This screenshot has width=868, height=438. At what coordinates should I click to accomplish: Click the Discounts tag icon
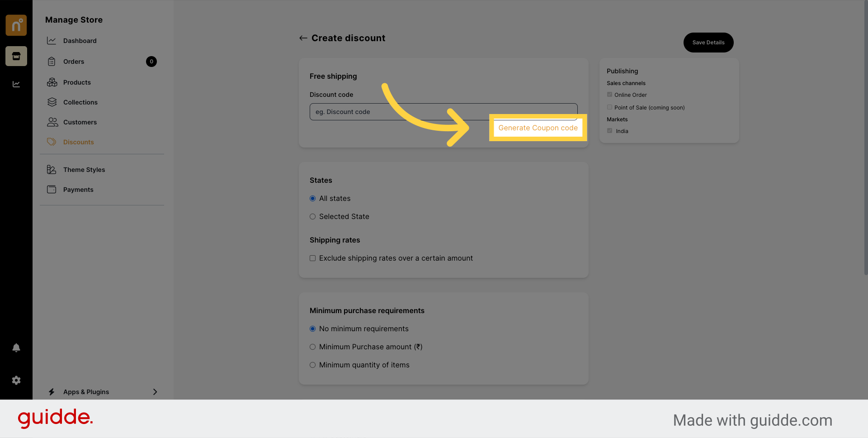(52, 142)
